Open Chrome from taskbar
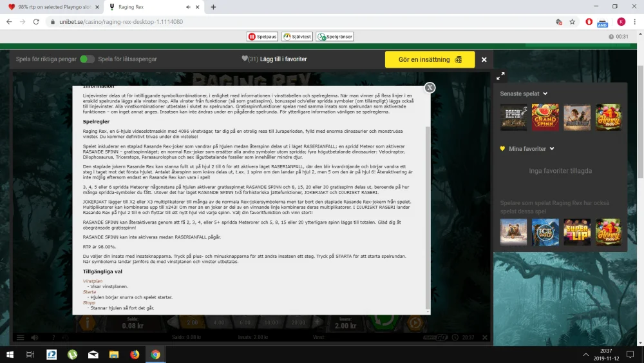The width and height of the screenshot is (644, 363). coord(156,355)
